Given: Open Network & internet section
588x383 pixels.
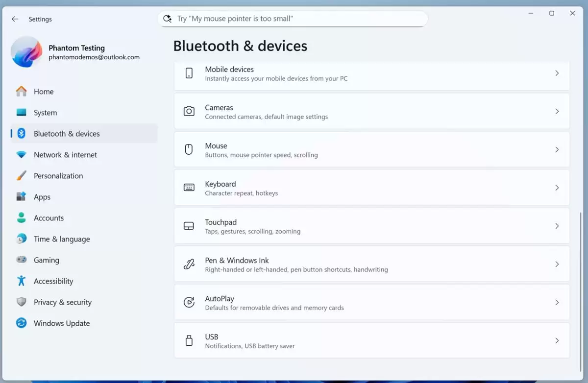Looking at the screenshot, I should 65,155.
